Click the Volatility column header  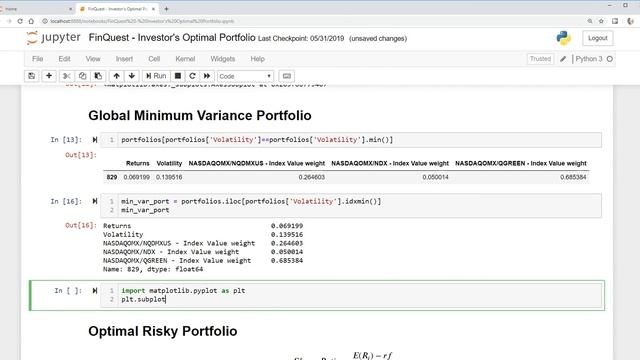[x=169, y=163]
